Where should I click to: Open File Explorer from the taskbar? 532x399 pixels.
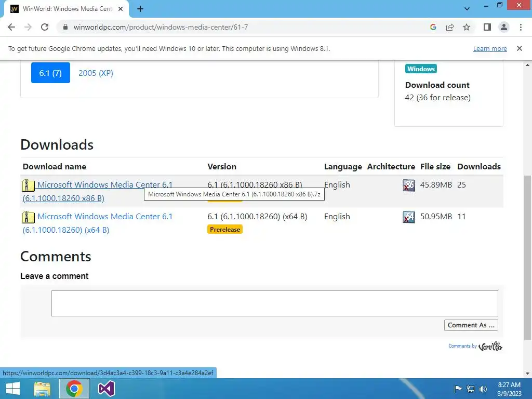tap(42, 389)
